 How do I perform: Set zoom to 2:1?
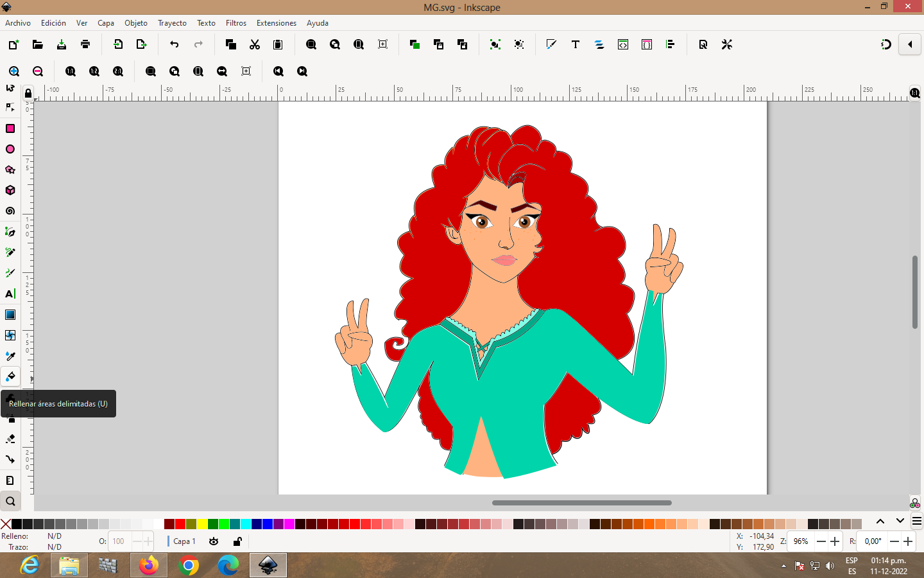118,71
